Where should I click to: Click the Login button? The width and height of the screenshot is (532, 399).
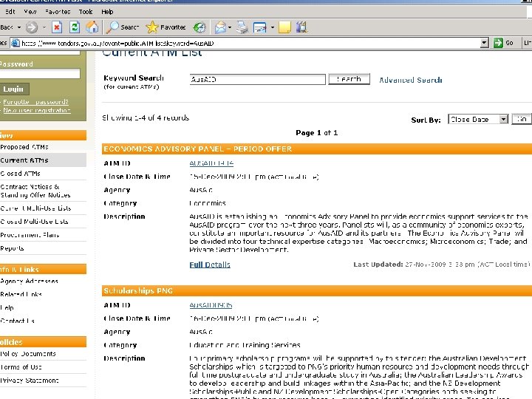coord(14,89)
